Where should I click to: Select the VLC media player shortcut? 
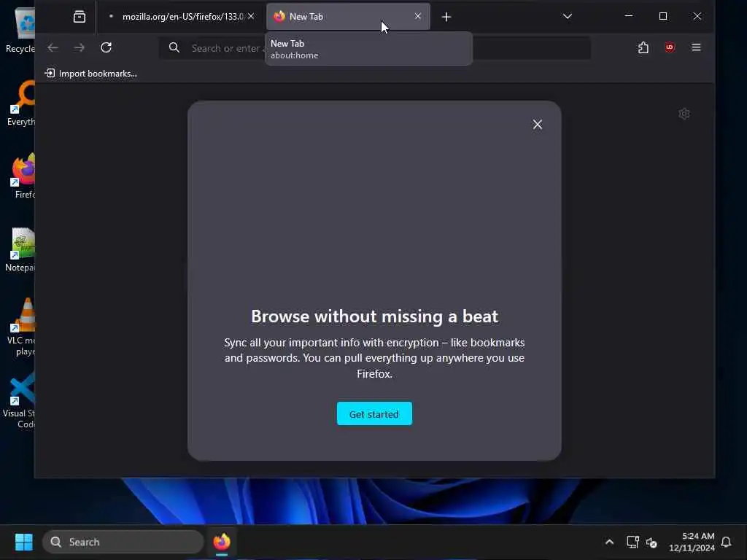(21, 327)
